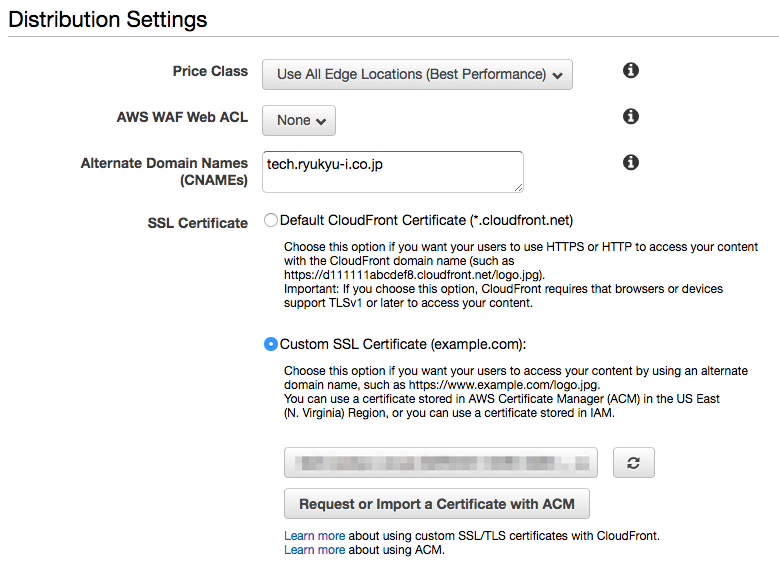
Task: Click the AWS WAF Web ACL label
Action: [x=182, y=117]
